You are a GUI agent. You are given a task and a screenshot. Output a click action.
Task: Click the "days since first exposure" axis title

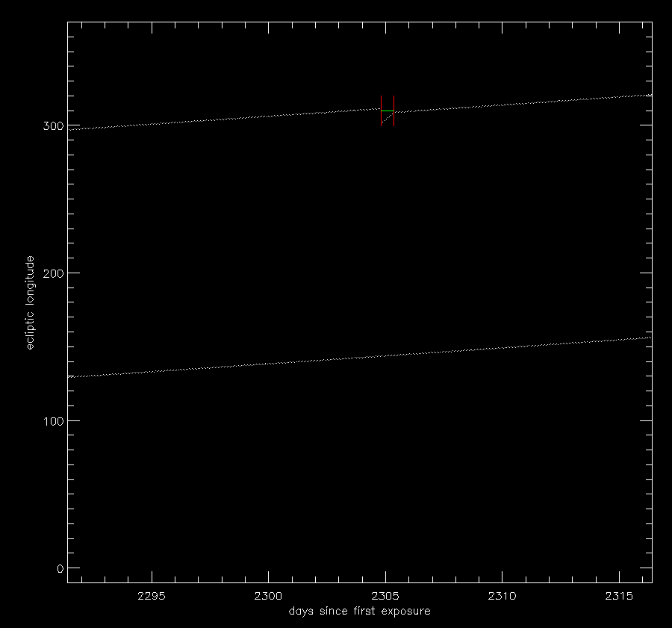pyautogui.click(x=360, y=611)
